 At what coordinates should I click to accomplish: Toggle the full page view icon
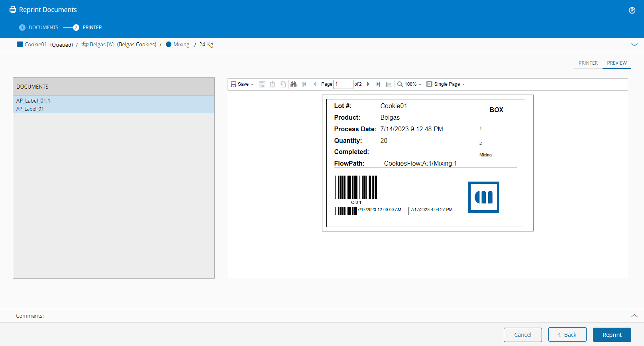[389, 84]
